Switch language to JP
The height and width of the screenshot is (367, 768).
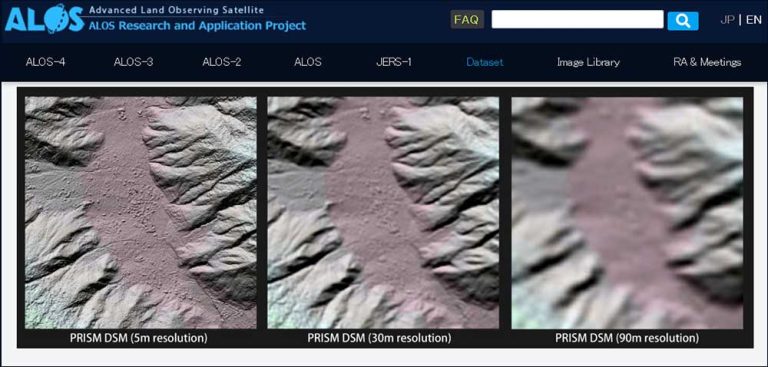pos(727,20)
